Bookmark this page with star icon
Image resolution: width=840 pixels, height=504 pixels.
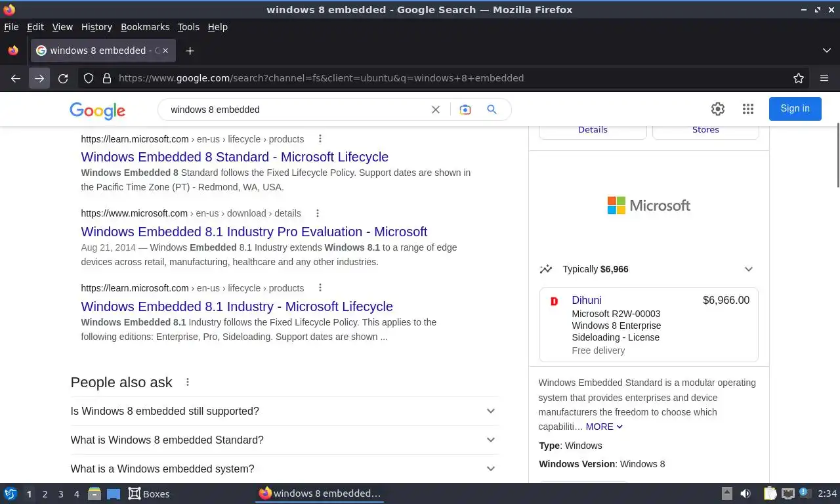click(x=799, y=78)
